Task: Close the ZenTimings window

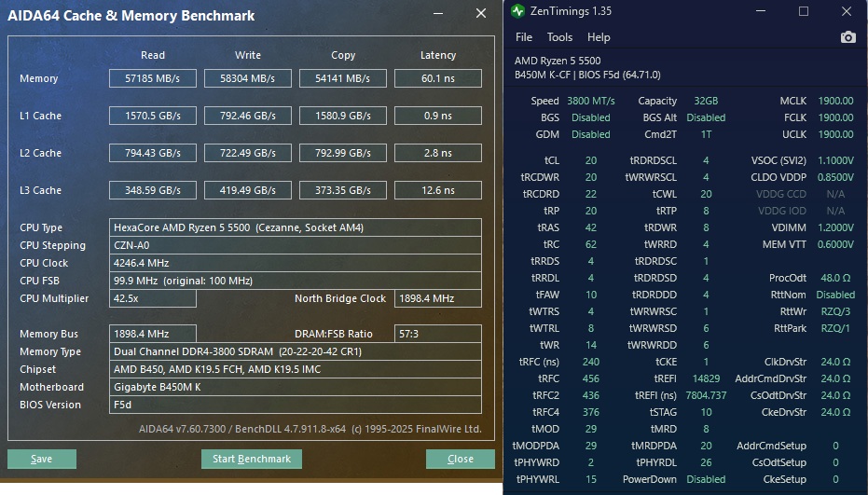Action: [847, 11]
